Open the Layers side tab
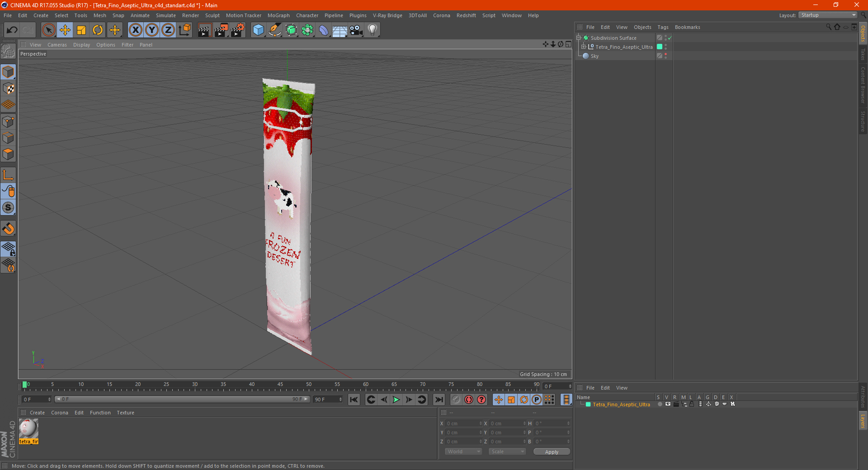The image size is (868, 470). [863, 420]
